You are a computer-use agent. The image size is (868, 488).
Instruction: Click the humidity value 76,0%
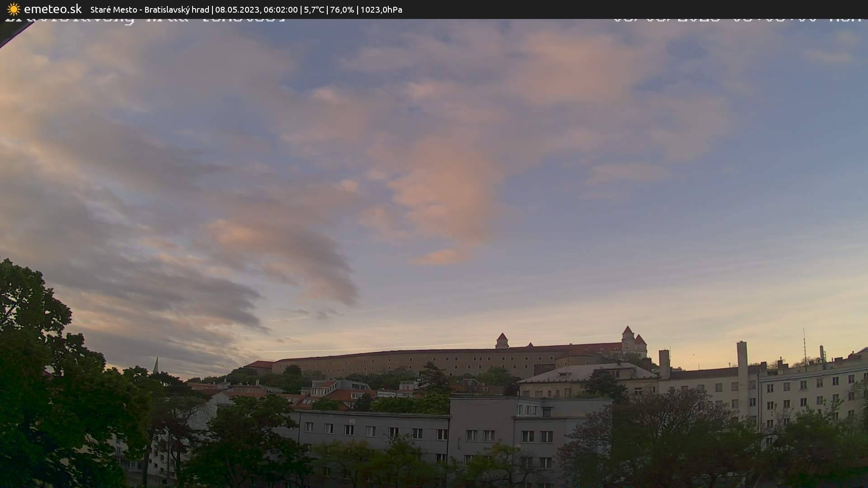coord(341,9)
